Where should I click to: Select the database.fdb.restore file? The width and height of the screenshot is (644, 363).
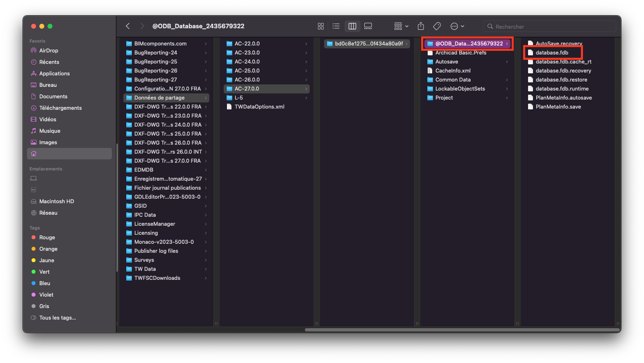pos(568,79)
